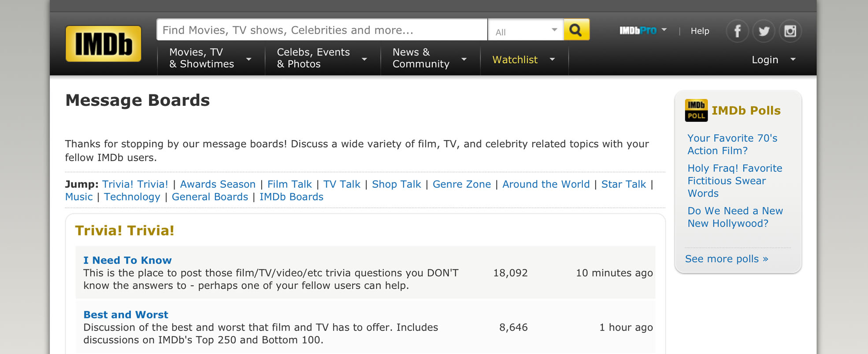The height and width of the screenshot is (354, 868).
Task: Open IMDb Twitter page icon
Action: point(764,31)
